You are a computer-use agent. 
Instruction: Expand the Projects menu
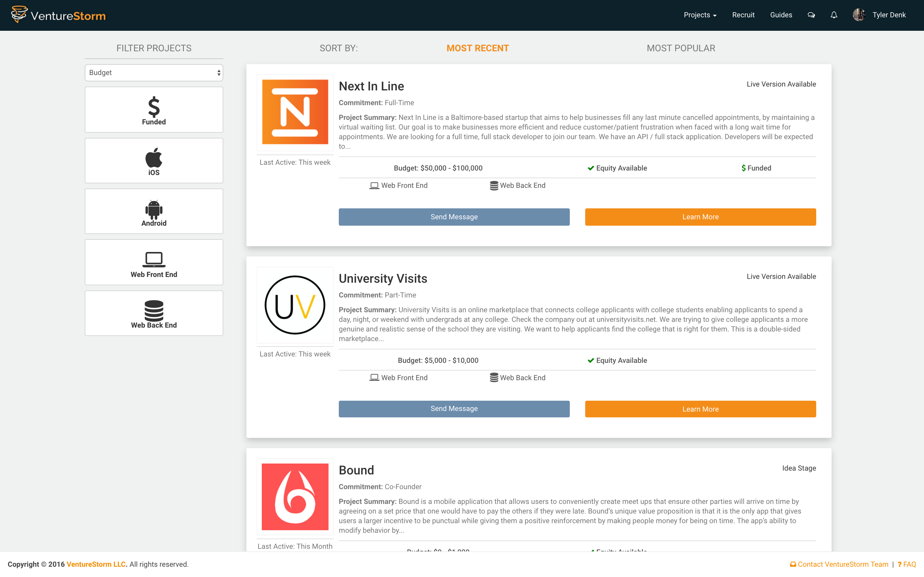(700, 15)
